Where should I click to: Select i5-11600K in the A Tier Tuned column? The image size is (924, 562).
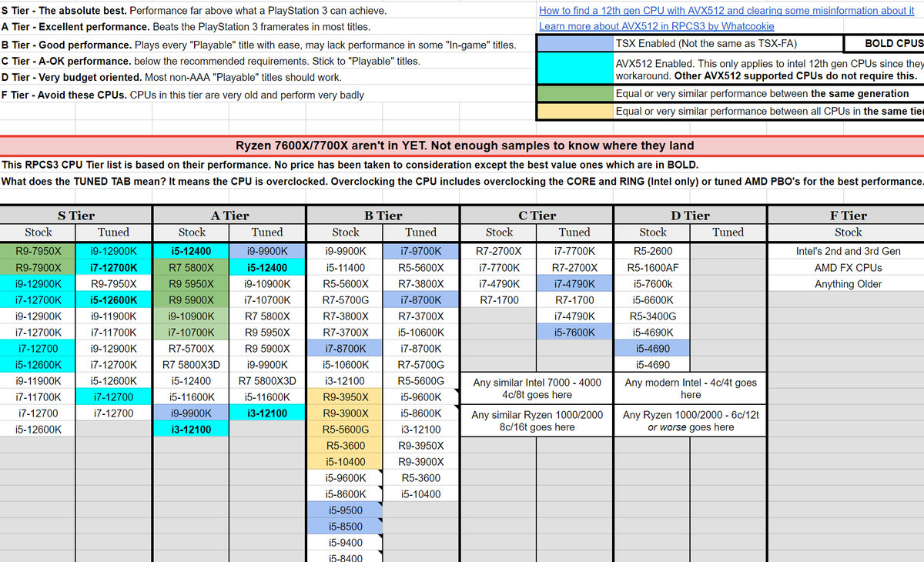tap(268, 397)
